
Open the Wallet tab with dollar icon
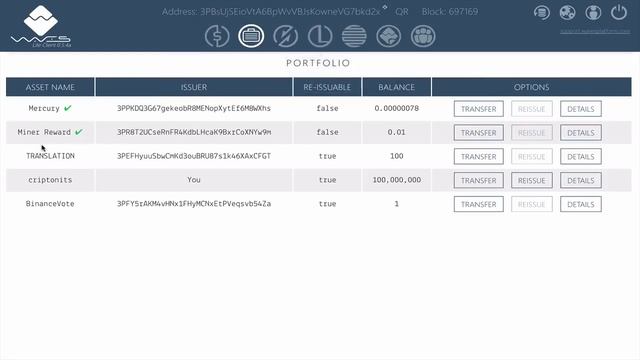click(x=217, y=36)
